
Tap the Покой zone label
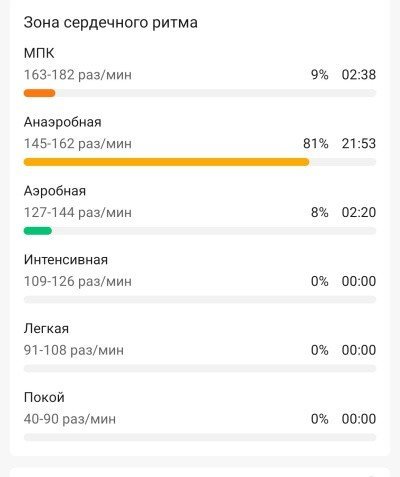click(44, 398)
